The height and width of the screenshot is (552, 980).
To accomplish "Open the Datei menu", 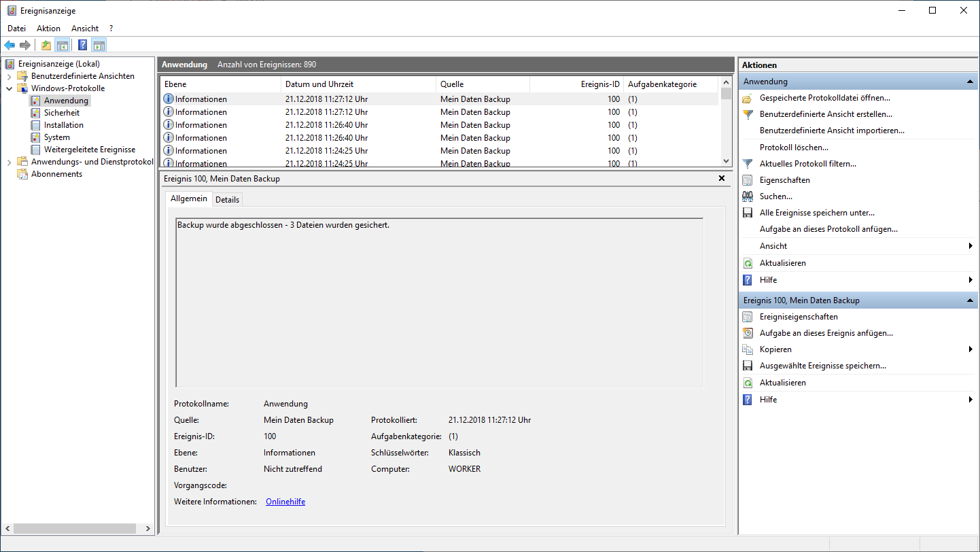I will [x=16, y=29].
